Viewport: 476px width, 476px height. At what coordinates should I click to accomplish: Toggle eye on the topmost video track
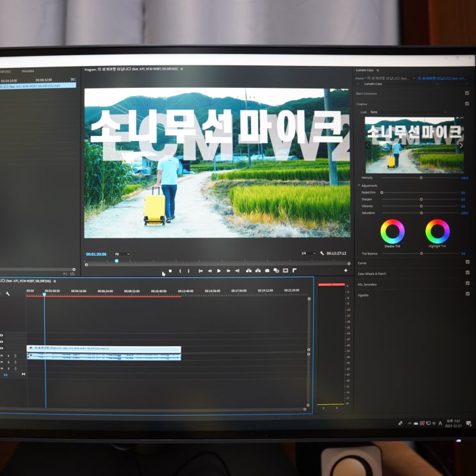pyautogui.click(x=1, y=336)
